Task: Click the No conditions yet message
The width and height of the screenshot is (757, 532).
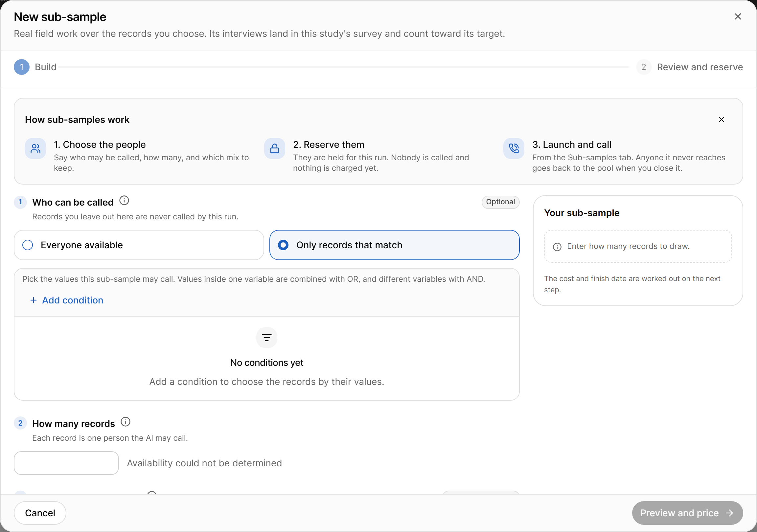Action: click(x=266, y=363)
